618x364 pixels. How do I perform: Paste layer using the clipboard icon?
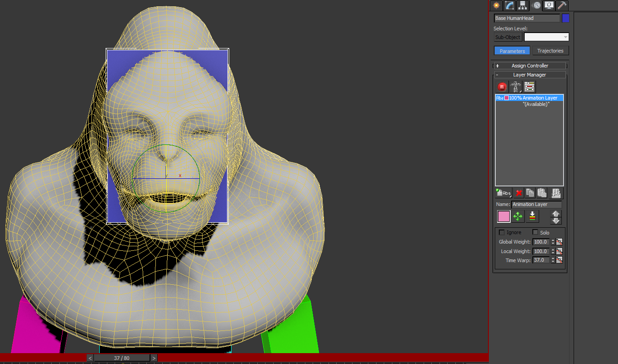click(542, 193)
